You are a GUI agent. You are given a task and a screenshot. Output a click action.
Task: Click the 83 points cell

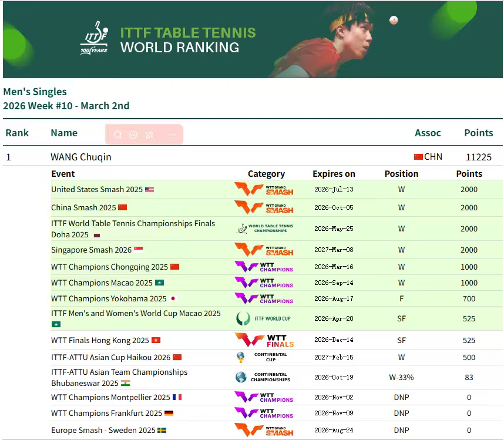tap(469, 377)
